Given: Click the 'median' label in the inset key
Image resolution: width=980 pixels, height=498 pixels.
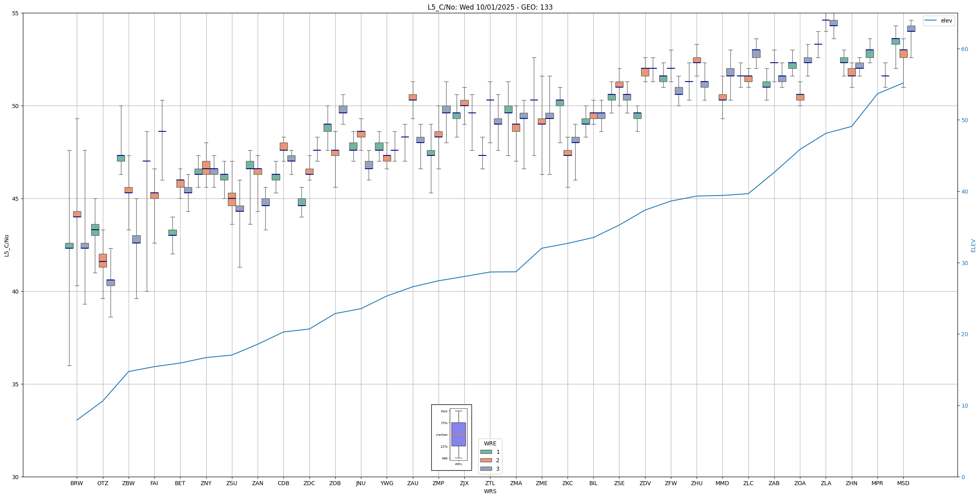Looking at the screenshot, I should pyautogui.click(x=441, y=435).
